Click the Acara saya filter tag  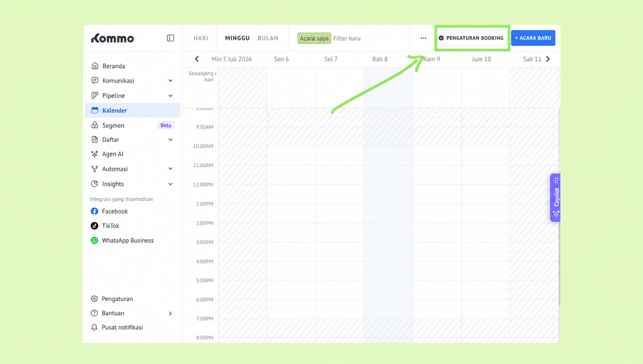click(x=314, y=38)
